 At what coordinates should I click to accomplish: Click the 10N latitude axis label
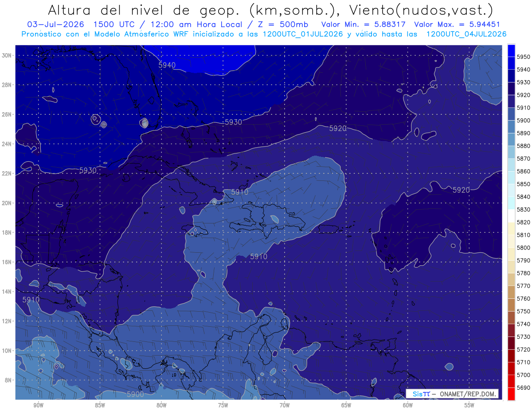[x=7, y=351]
